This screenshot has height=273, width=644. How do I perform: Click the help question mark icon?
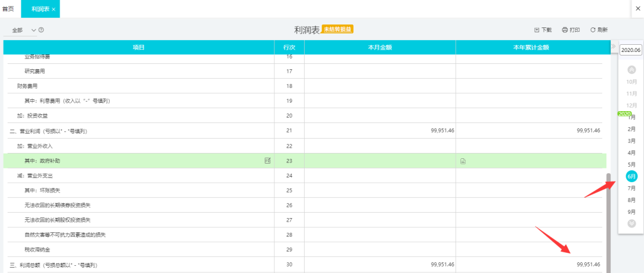click(x=41, y=30)
